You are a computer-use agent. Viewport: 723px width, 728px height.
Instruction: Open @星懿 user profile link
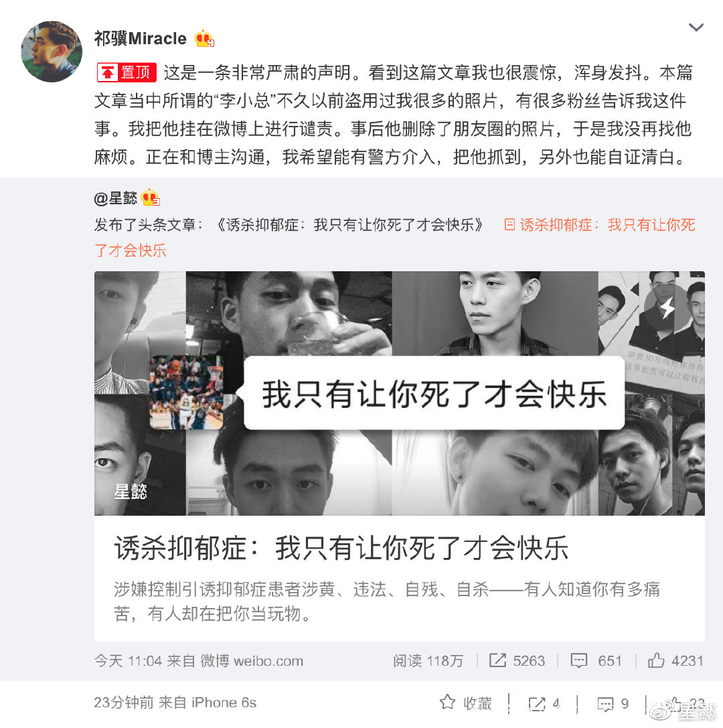coord(116,198)
